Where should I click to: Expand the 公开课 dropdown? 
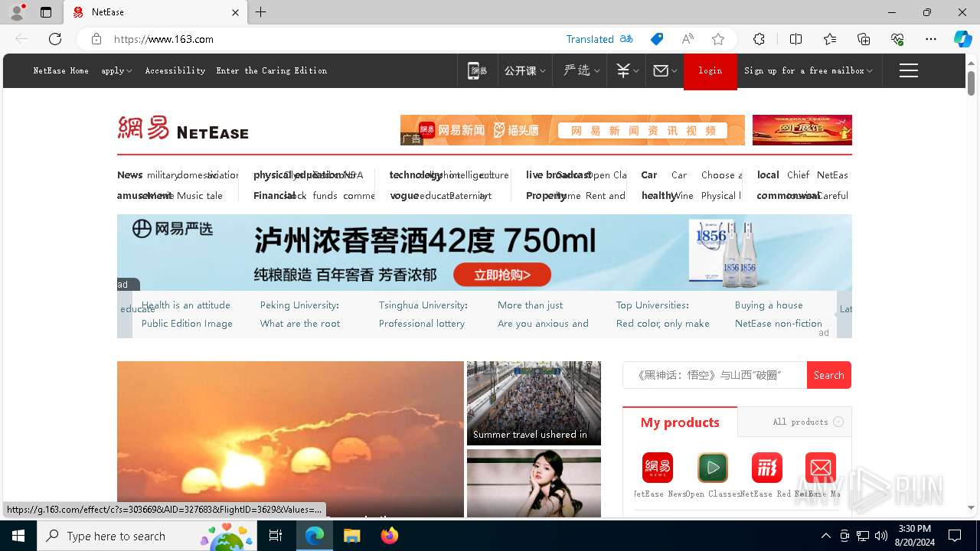click(524, 70)
